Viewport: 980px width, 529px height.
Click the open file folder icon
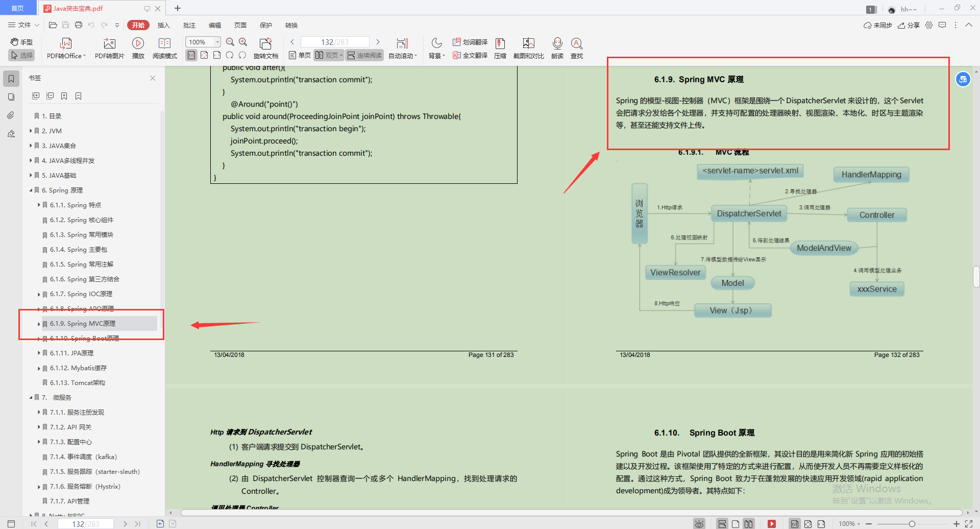click(53, 25)
